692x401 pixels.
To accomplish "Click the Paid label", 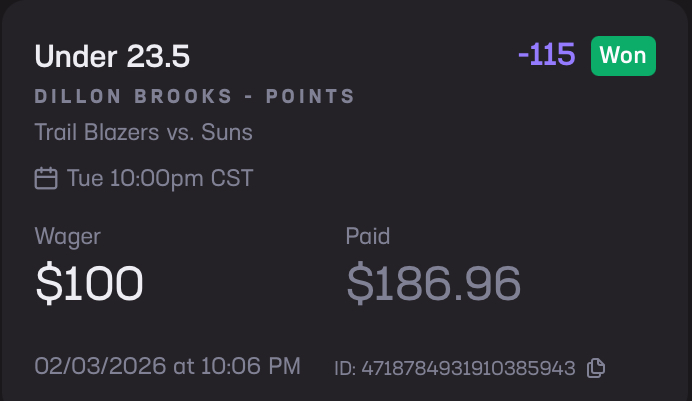I will 368,237.
